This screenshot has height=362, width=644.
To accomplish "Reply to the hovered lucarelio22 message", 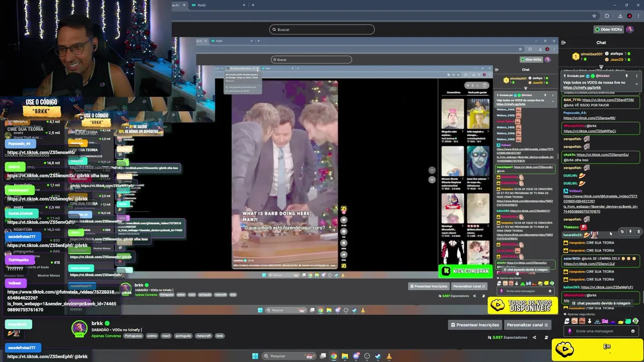I will pyautogui.click(x=622, y=232).
